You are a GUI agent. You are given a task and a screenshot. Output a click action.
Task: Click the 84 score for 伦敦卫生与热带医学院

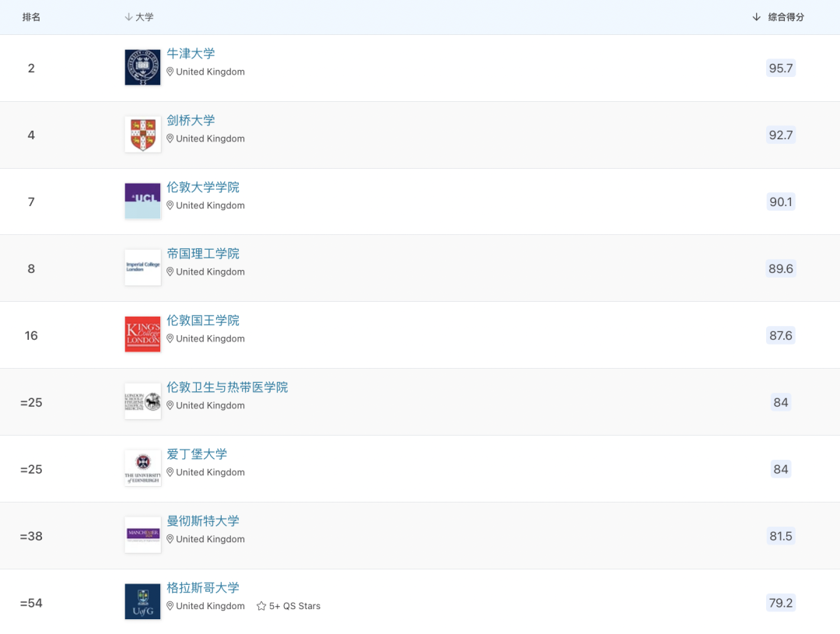(x=781, y=402)
